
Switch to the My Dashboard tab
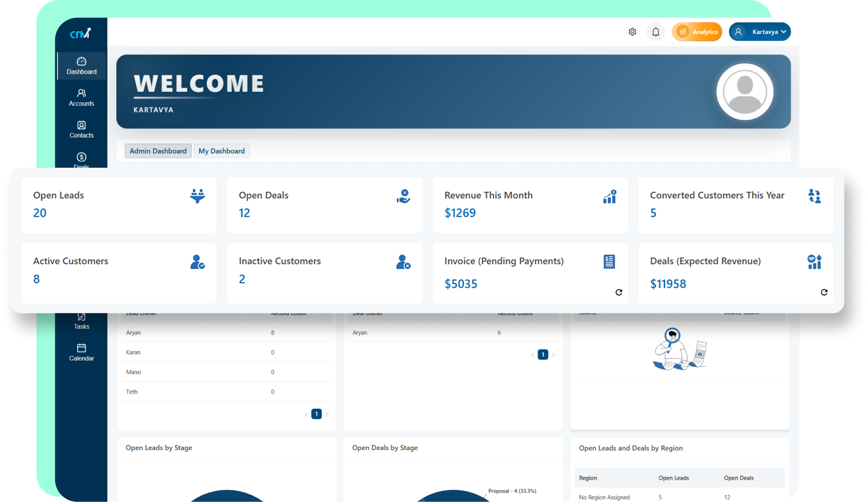tap(221, 151)
